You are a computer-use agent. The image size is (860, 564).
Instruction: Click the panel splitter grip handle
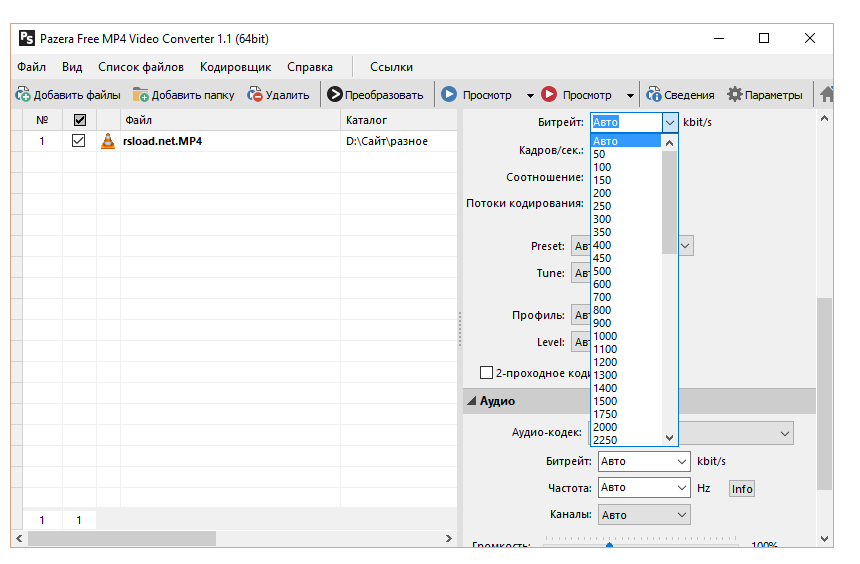tap(460, 329)
